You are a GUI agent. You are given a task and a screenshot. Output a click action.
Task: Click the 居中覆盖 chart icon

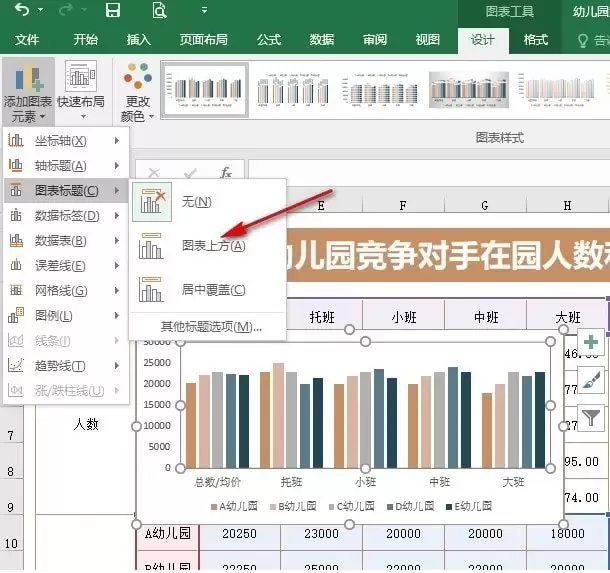151,290
